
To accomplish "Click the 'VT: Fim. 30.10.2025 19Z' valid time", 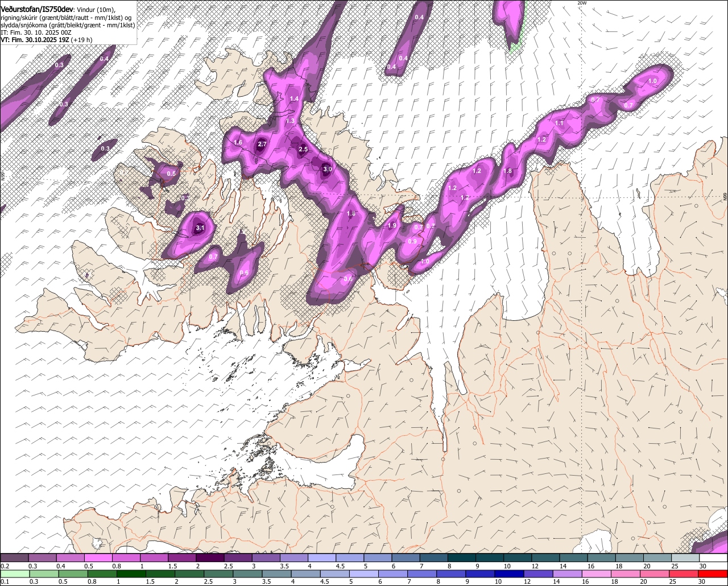I will (x=35, y=40).
